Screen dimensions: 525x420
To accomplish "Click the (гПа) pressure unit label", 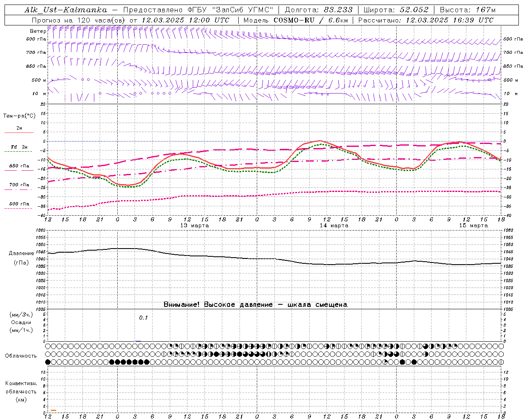I will point(21,263).
